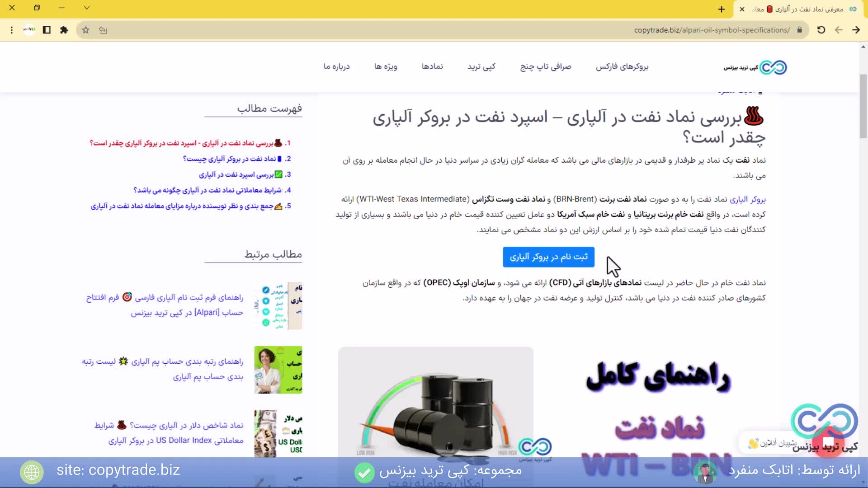This screenshot has width=868, height=488.
Task: Close the current browser tab
Action: pos(742,9)
